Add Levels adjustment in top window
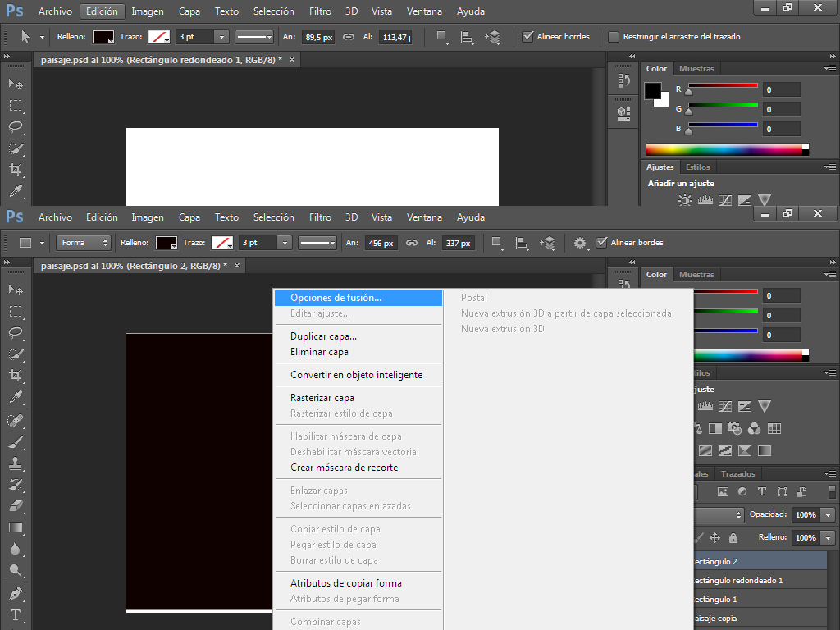Image resolution: width=840 pixels, height=630 pixels. [705, 200]
